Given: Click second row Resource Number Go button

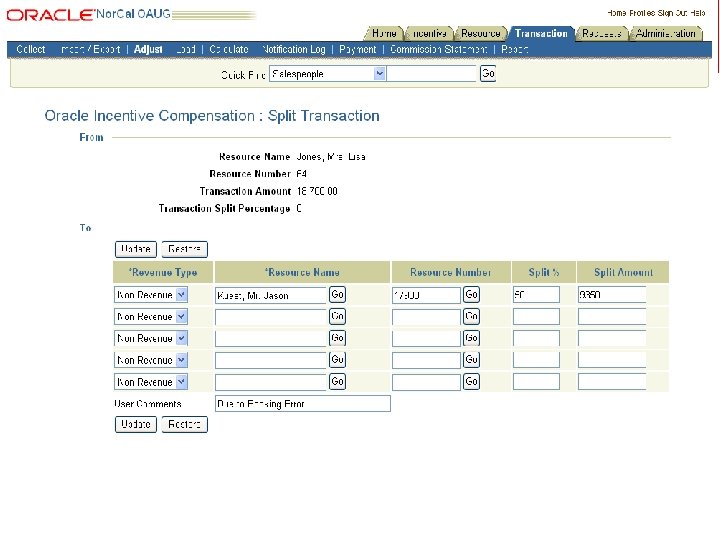Looking at the screenshot, I should point(471,316).
